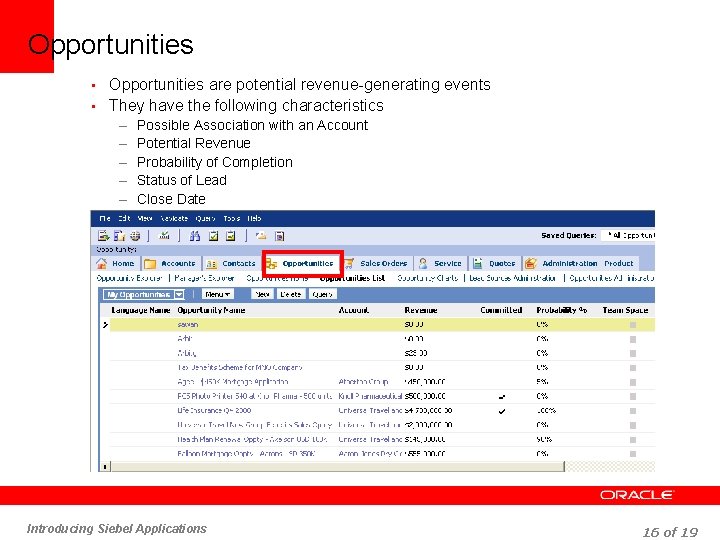This screenshot has height=540, width=720.
Task: Click the globe icon in the toolbar
Action: point(135,236)
